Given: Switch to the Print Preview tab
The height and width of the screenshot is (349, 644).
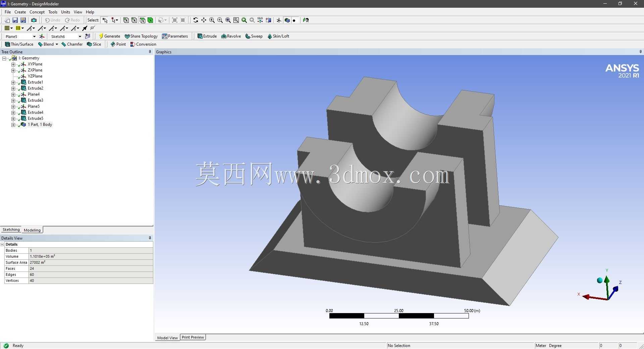Looking at the screenshot, I should pyautogui.click(x=193, y=337).
